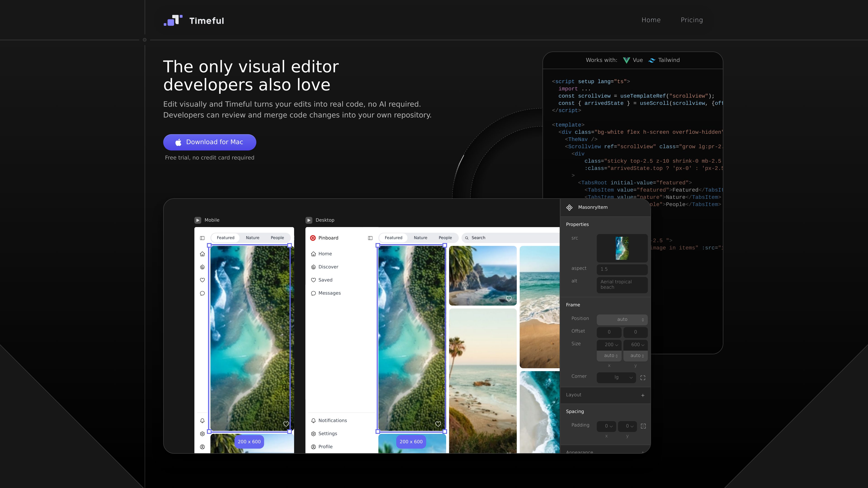Open the Position auto dropdown
Viewport: 868px width, 488px height.
622,320
